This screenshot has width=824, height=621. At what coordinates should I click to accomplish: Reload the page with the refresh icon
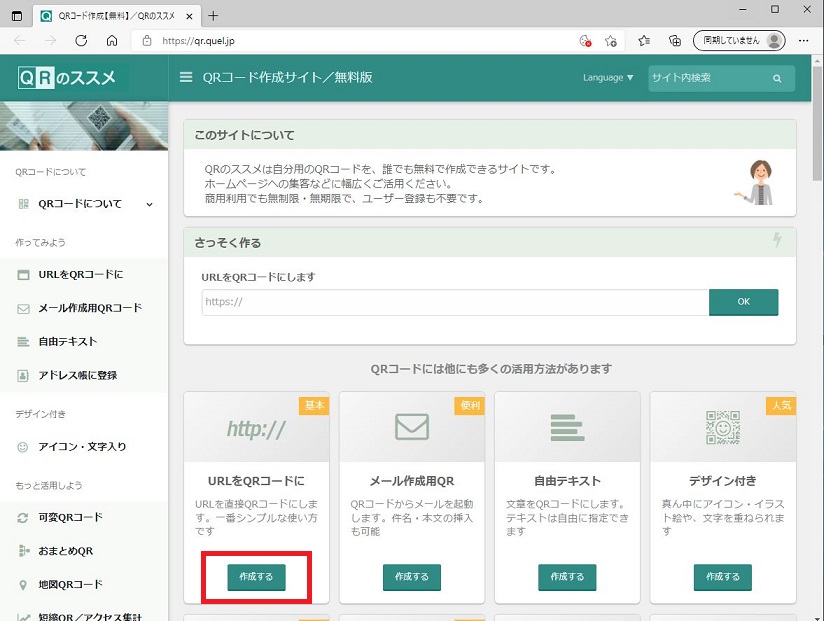[81, 40]
